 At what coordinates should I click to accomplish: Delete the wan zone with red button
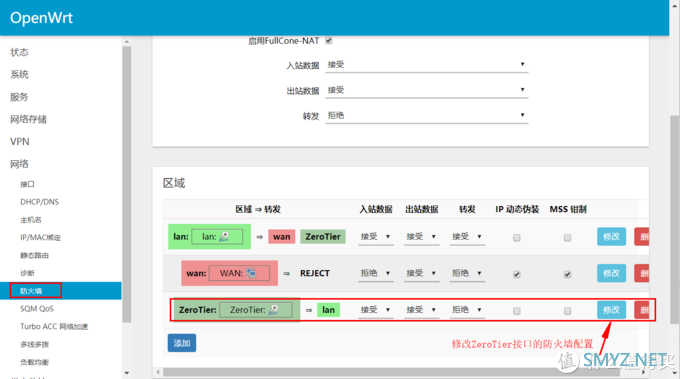tap(642, 273)
